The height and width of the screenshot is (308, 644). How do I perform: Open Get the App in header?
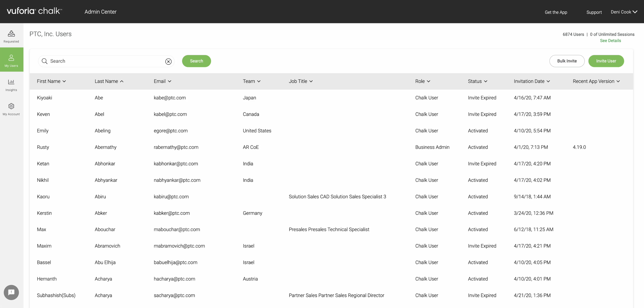[x=556, y=12]
